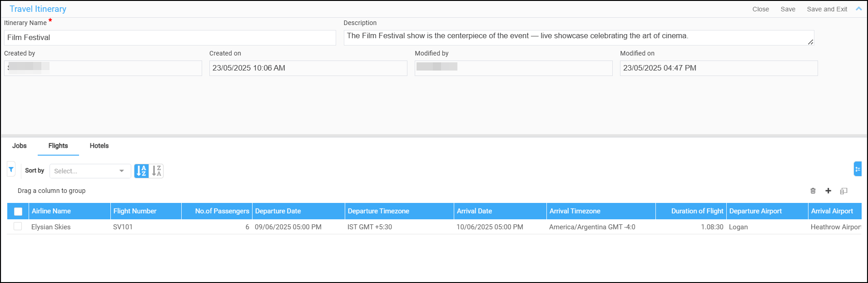Open the blue side panel icon at right
This screenshot has height=283, width=868.
point(857,169)
